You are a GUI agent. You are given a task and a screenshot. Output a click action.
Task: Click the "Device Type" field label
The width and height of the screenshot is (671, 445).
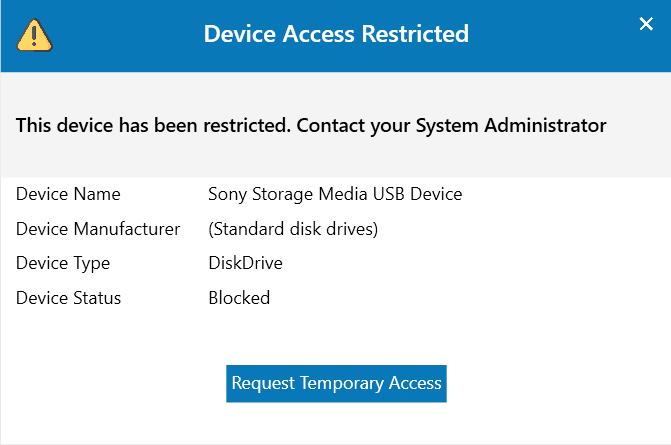click(63, 264)
